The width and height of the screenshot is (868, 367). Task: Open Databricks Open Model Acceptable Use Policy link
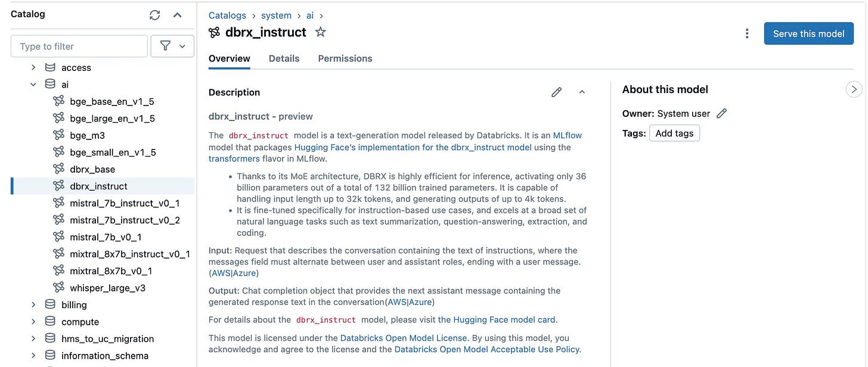coord(486,349)
